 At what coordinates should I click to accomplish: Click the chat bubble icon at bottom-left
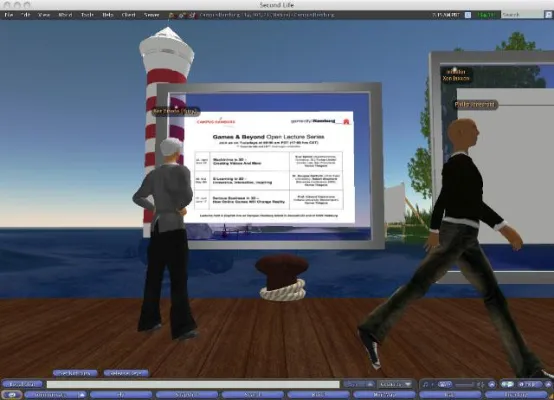12,395
